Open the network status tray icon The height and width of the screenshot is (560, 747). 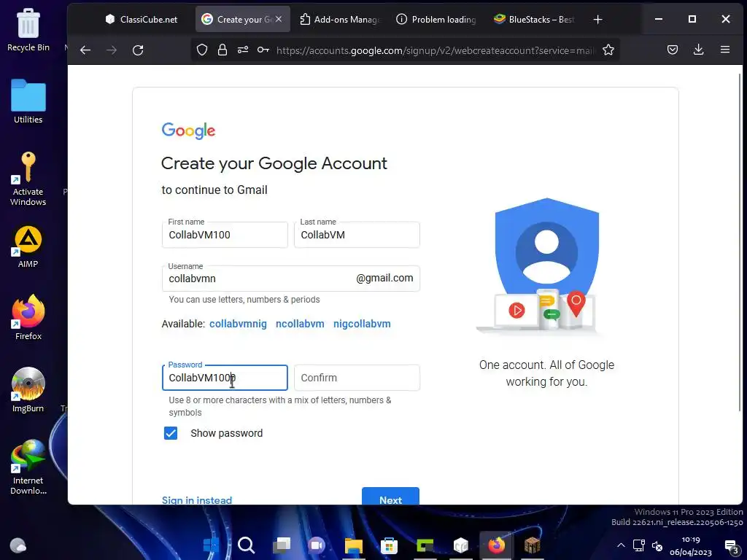pos(639,545)
